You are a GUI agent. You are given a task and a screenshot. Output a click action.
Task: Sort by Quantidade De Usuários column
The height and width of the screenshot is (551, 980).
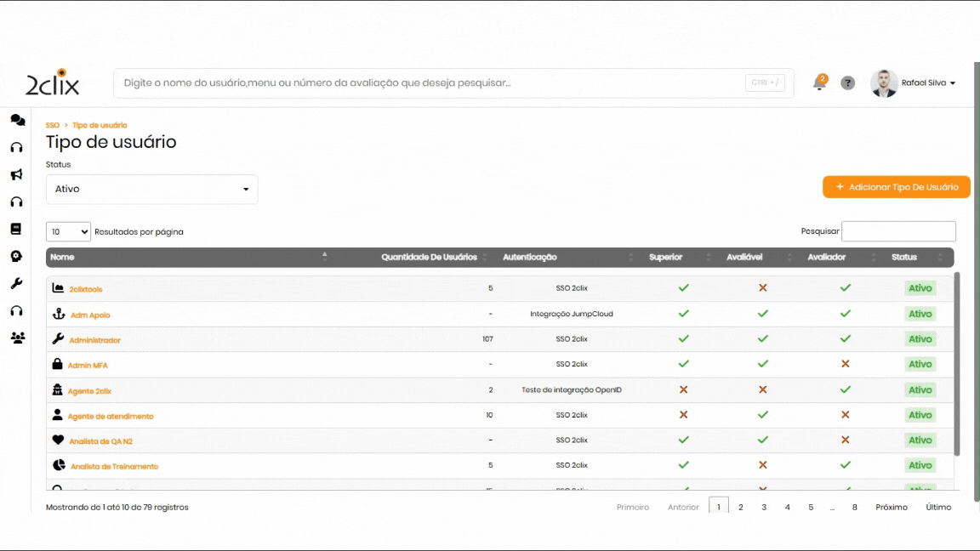(x=429, y=257)
